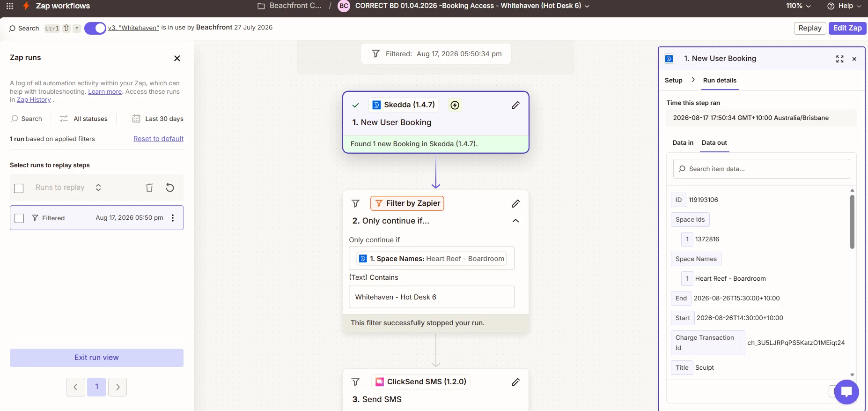Open the Help menu

845,6
